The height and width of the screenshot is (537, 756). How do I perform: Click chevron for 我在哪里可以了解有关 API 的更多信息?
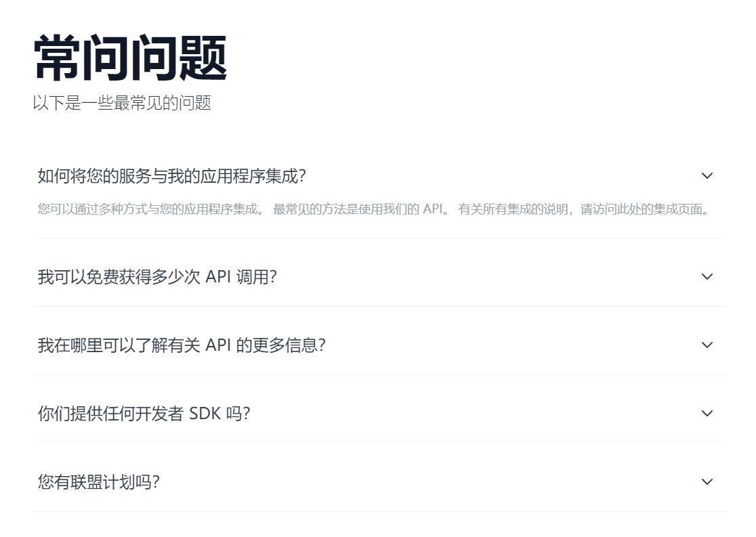coord(707,345)
